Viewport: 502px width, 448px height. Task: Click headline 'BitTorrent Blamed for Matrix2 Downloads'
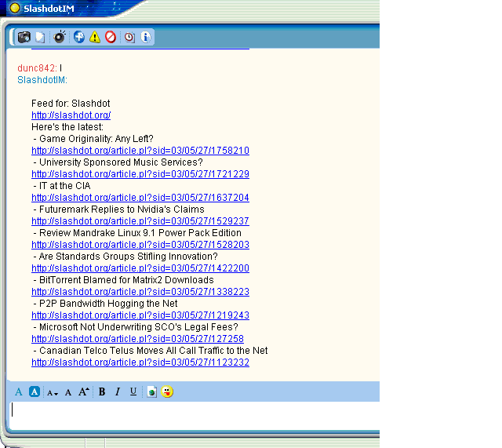126,280
